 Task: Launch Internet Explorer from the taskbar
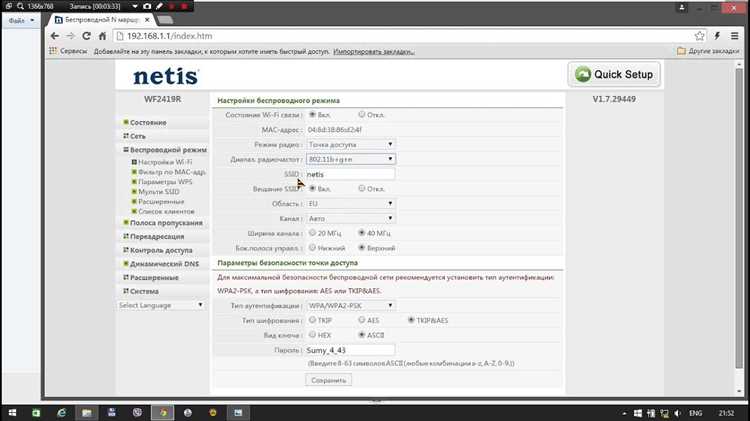click(x=61, y=412)
